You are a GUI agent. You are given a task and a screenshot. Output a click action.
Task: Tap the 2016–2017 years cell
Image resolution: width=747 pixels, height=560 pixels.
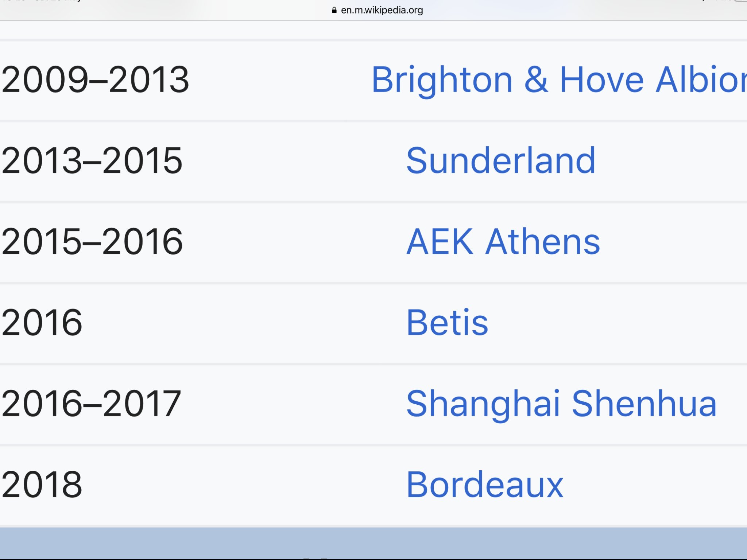[x=91, y=403]
